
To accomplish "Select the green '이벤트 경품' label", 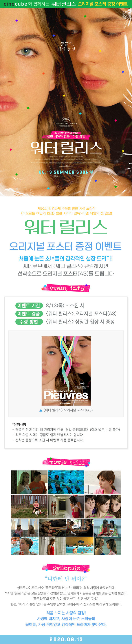I will tap(29, 314).
